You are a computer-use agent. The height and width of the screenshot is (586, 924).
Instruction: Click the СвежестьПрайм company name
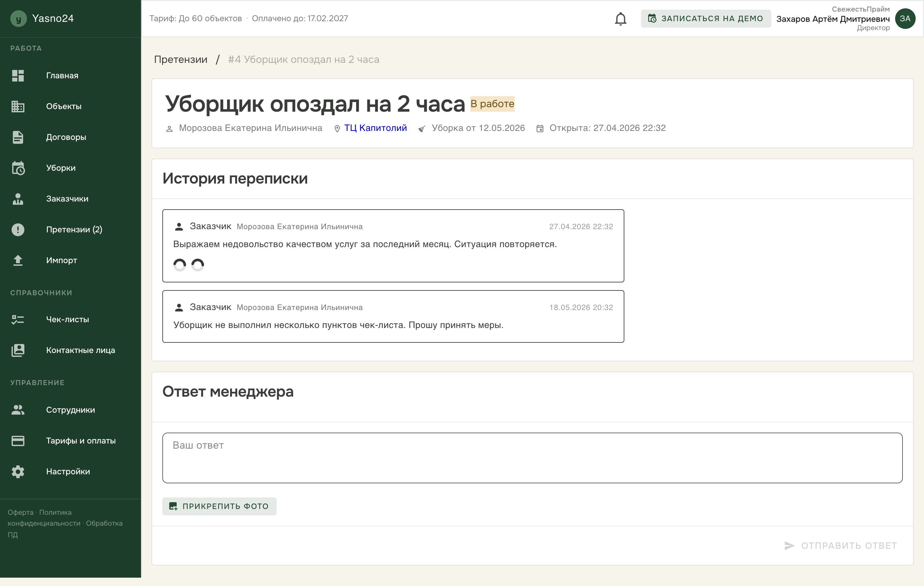[861, 9]
